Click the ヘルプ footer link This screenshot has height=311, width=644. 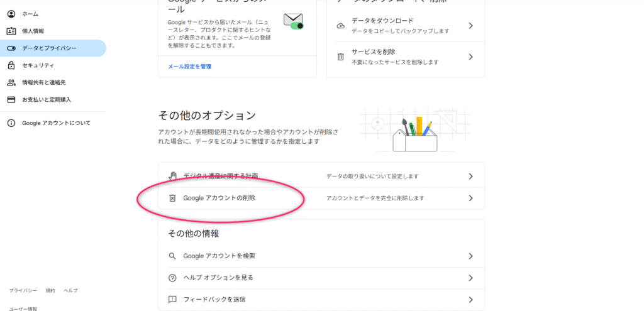[70, 290]
